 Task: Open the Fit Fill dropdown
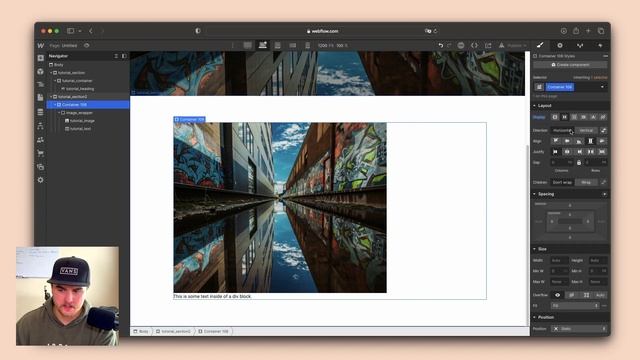pyautogui.click(x=576, y=306)
